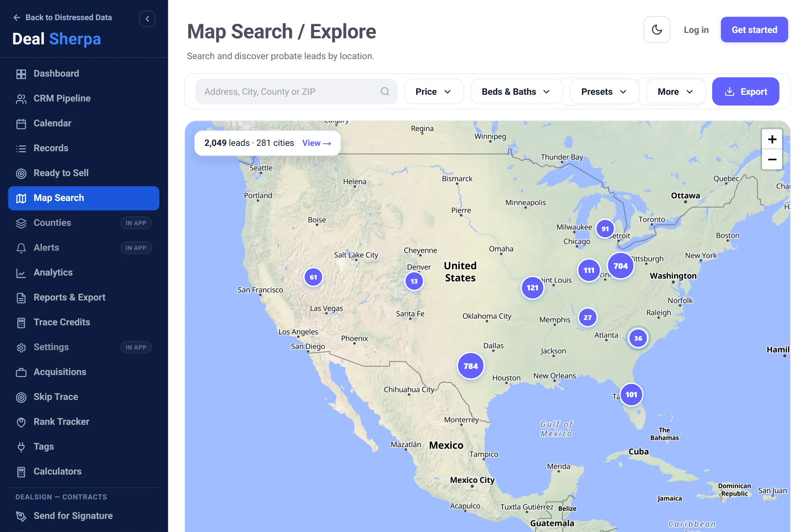
Task: Click the 27 cluster near Memphis
Action: [x=587, y=318]
